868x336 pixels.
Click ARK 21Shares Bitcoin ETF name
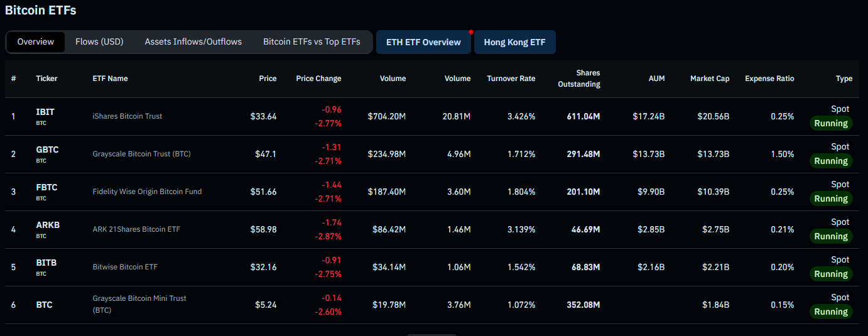(136, 229)
